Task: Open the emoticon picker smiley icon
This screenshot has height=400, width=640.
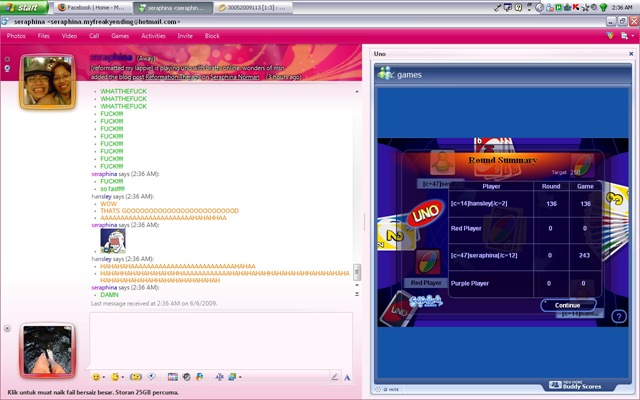Action: coord(96,377)
